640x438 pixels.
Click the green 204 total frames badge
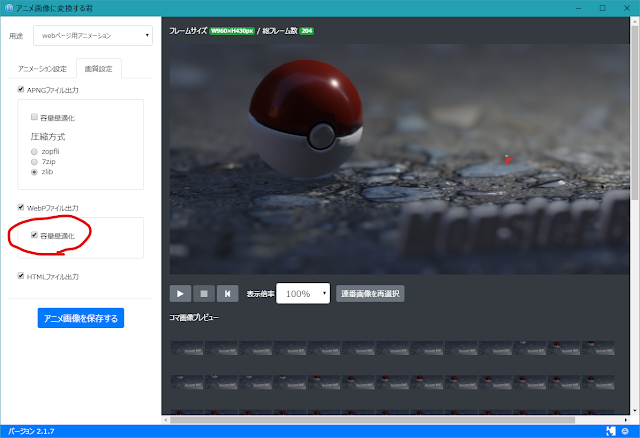(307, 31)
